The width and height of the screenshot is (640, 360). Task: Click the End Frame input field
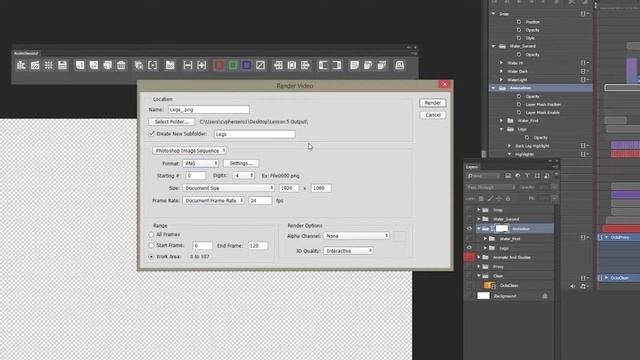pyautogui.click(x=258, y=246)
